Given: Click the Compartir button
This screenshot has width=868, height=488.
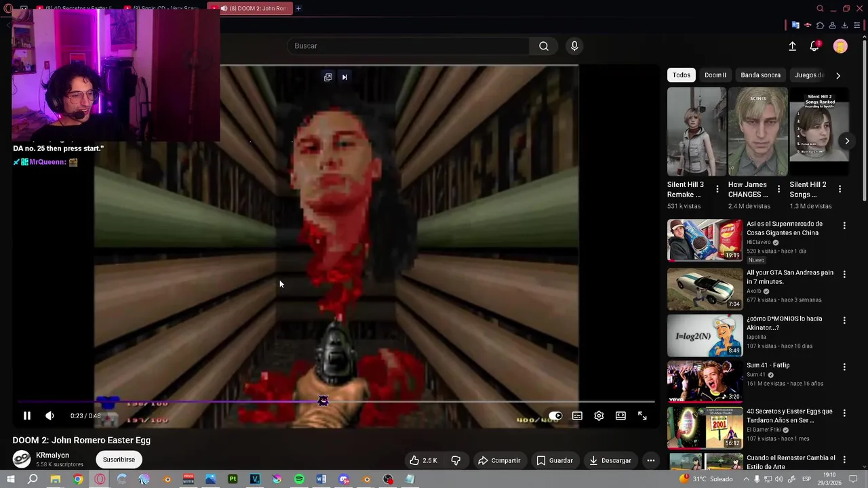Looking at the screenshot, I should point(499,460).
